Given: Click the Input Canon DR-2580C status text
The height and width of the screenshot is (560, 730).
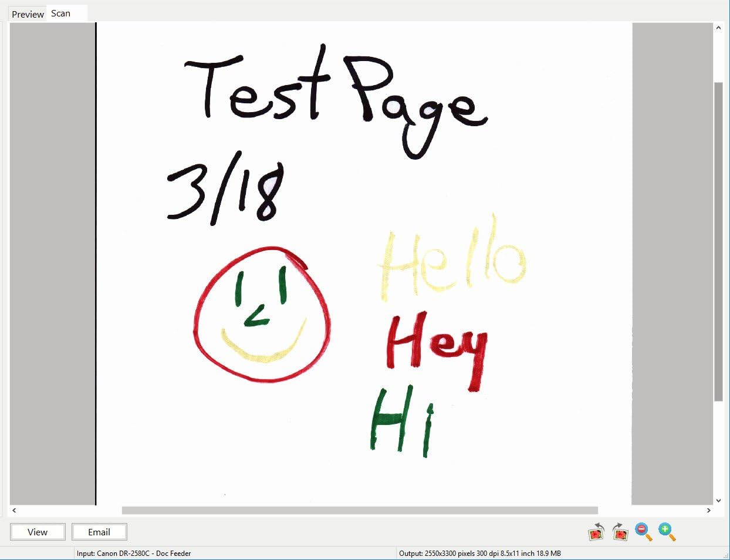Looking at the screenshot, I should tap(134, 553).
